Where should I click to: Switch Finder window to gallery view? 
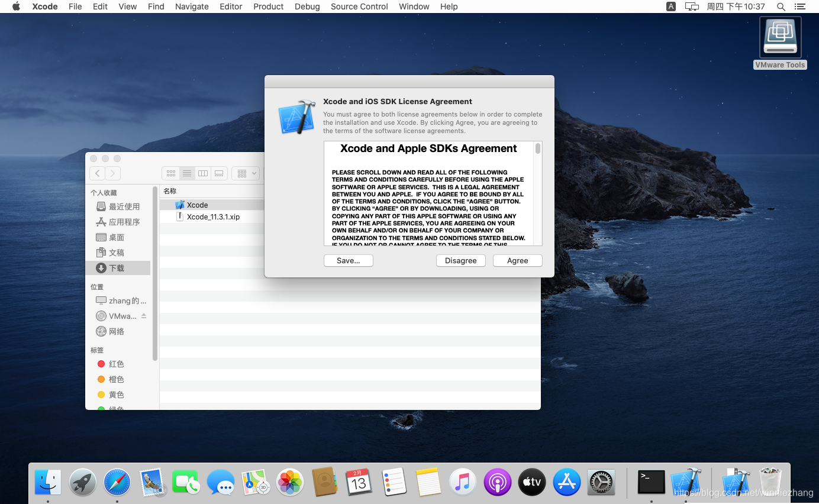point(219,173)
